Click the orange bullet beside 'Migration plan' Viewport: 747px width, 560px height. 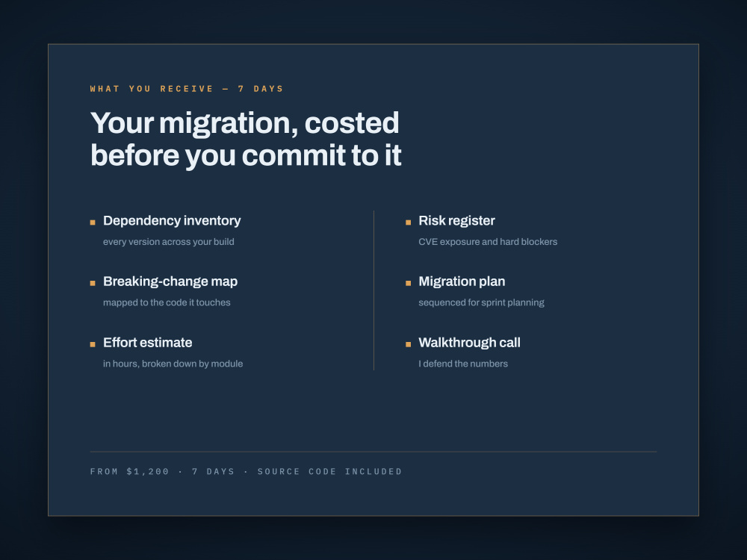click(x=409, y=283)
